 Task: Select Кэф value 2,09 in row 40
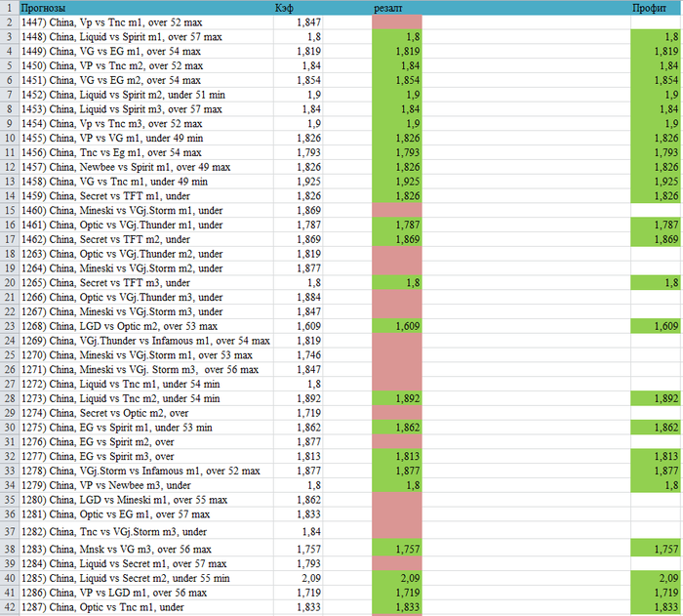click(x=298, y=578)
